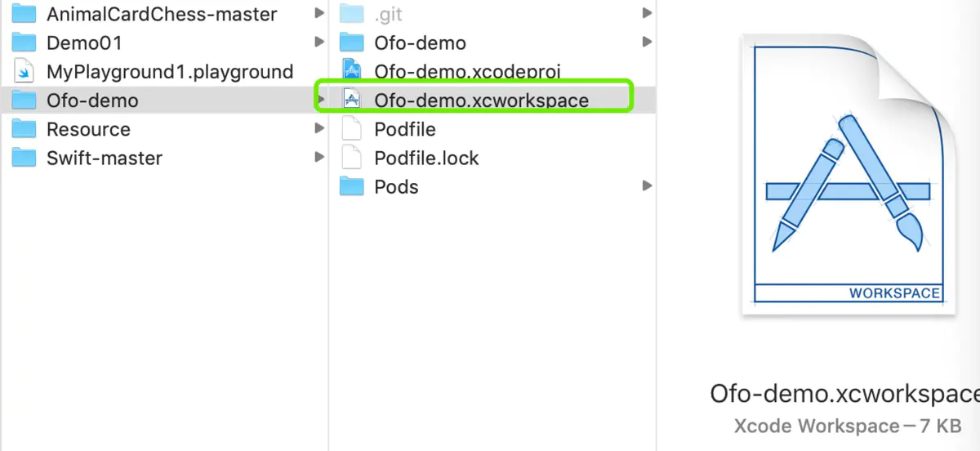Image resolution: width=980 pixels, height=451 pixels.
Task: Select the Ofo-demo.xcworkspace file icon
Action: (351, 100)
